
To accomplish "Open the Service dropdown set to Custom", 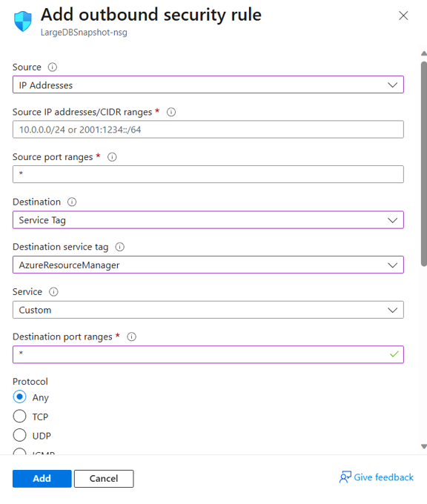I will pyautogui.click(x=208, y=310).
